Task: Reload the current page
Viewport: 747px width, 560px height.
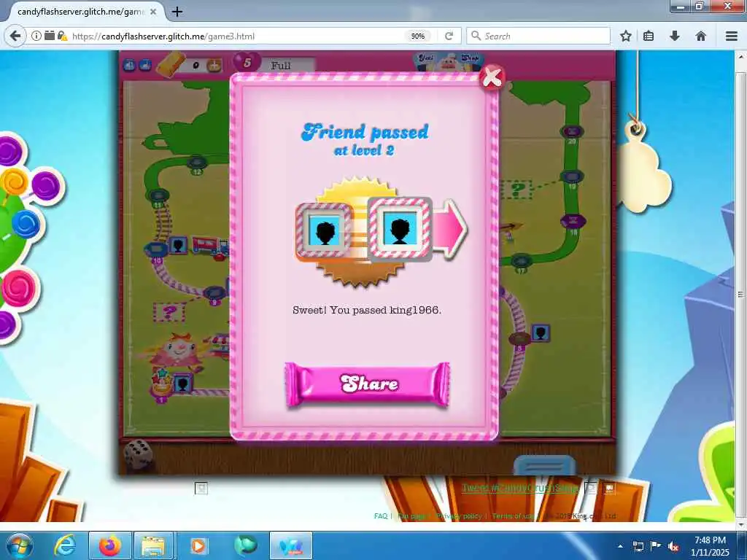Action: point(449,36)
